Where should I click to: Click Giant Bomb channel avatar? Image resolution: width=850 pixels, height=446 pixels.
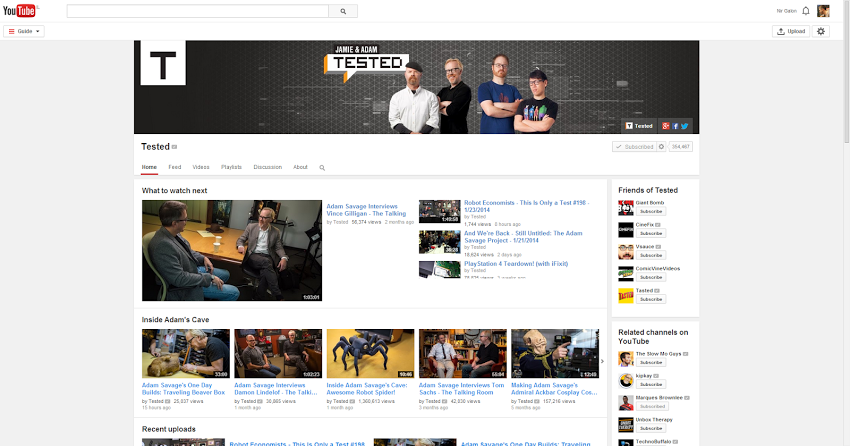pyautogui.click(x=626, y=208)
